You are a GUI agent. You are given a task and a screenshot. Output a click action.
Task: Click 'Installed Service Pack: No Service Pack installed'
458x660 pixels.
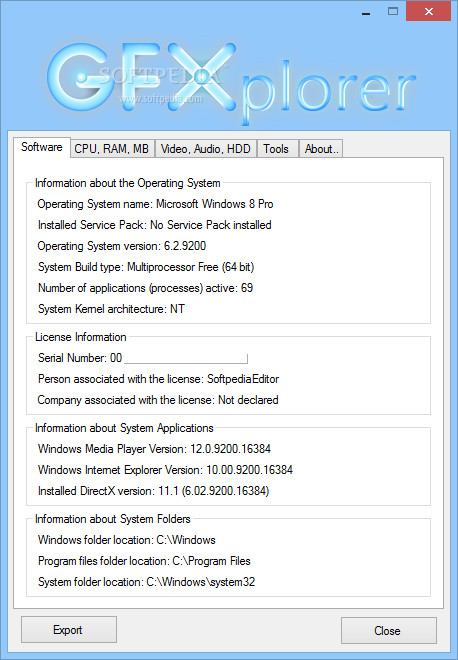pos(154,225)
